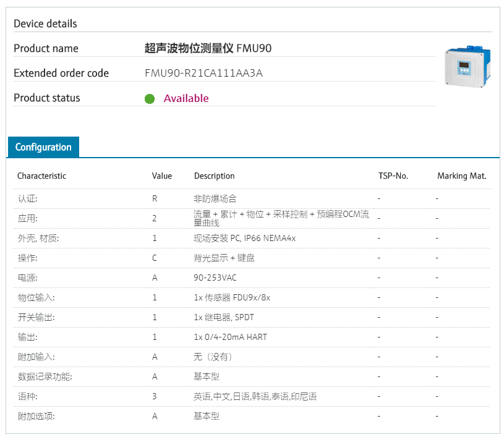Click description 90-253VAC
The image size is (504, 437).
tap(215, 278)
